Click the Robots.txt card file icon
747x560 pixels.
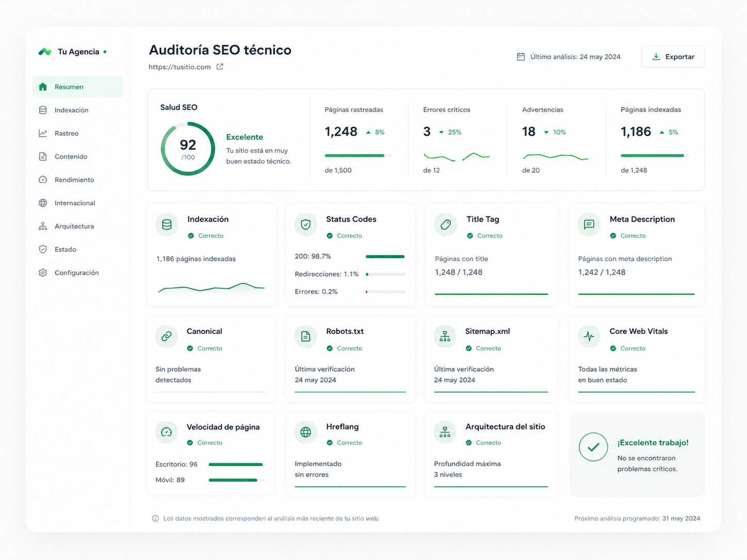pyautogui.click(x=306, y=337)
